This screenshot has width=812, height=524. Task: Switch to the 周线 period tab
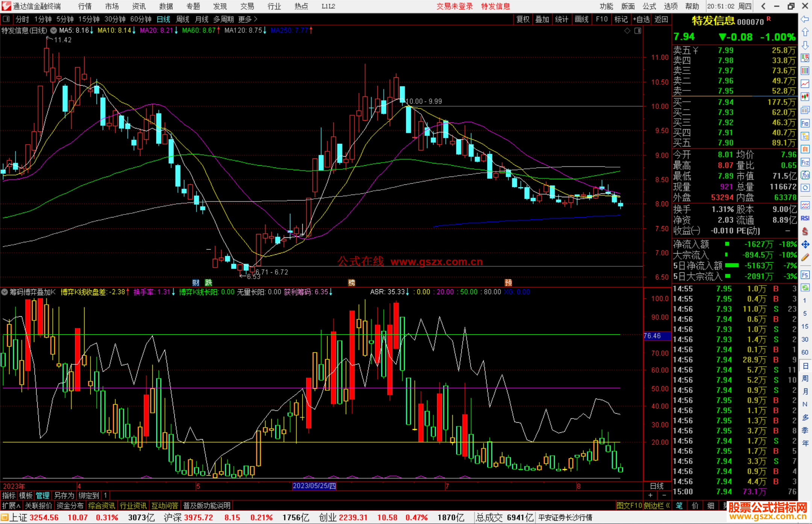tap(182, 19)
